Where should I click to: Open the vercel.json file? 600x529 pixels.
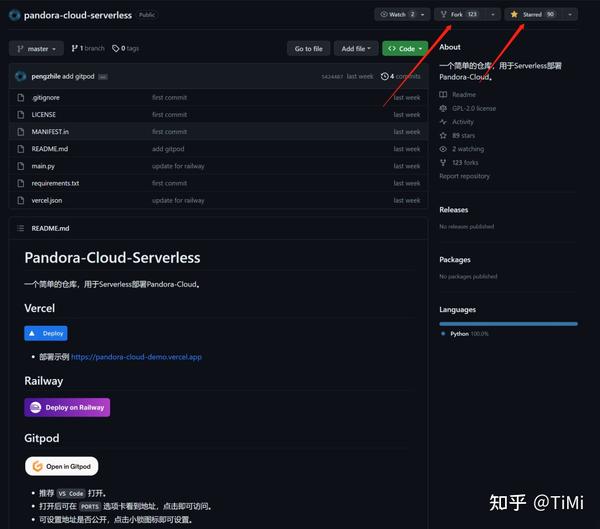pos(47,200)
